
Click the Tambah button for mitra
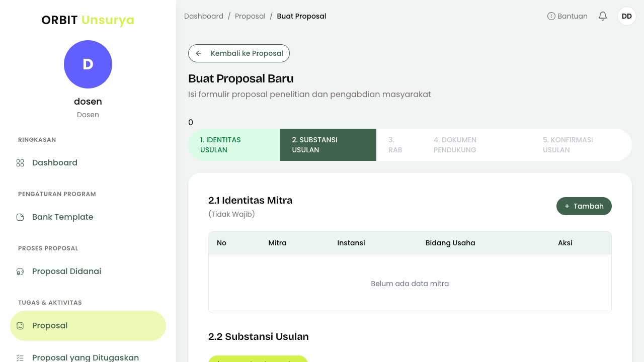point(584,206)
